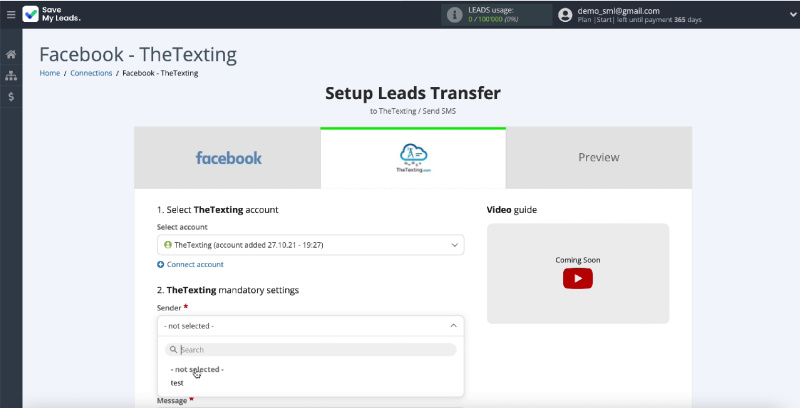Click the user avatar icon in the header
Viewport: 800px width, 408px height.
coord(566,15)
